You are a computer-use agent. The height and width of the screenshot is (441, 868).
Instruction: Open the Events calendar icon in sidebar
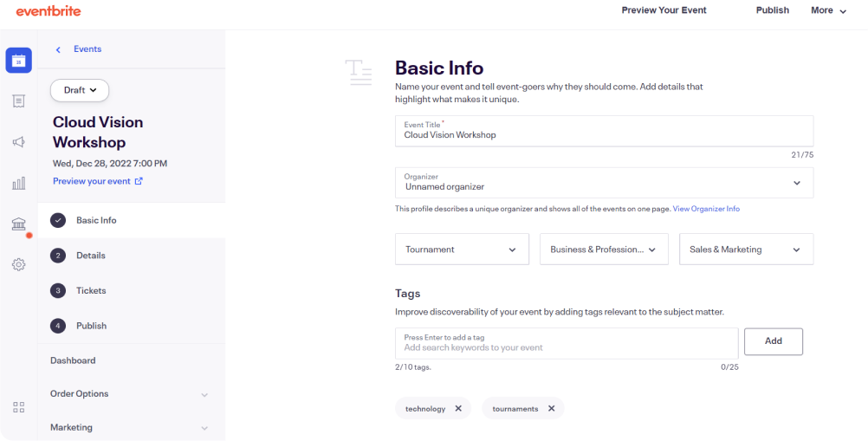point(19,61)
